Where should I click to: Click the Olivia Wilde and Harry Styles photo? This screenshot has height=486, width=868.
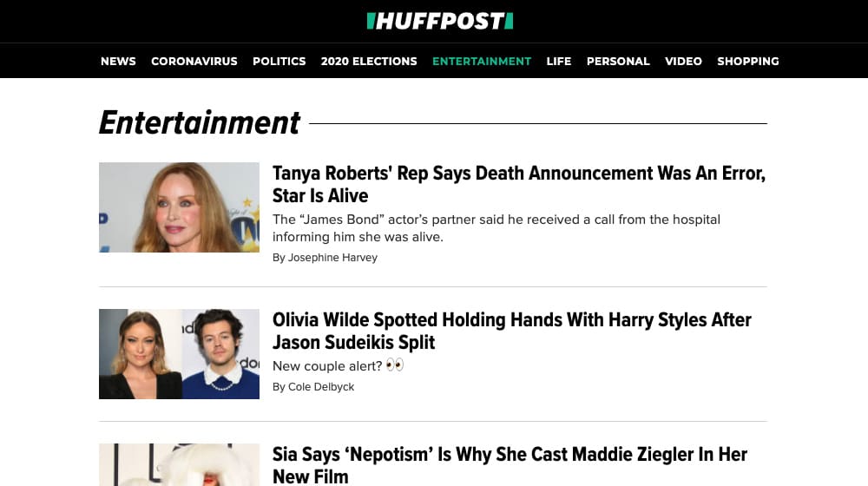pos(179,354)
